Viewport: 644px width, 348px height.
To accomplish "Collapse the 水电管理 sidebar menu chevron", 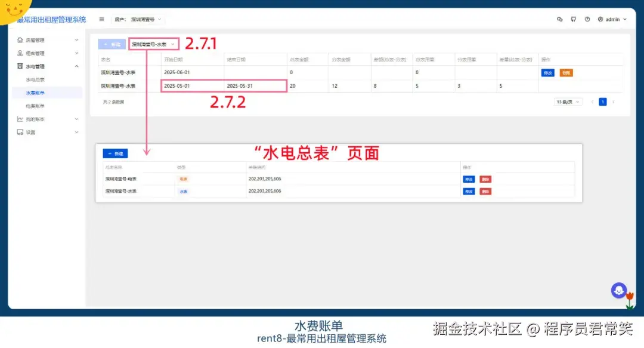I will [76, 66].
